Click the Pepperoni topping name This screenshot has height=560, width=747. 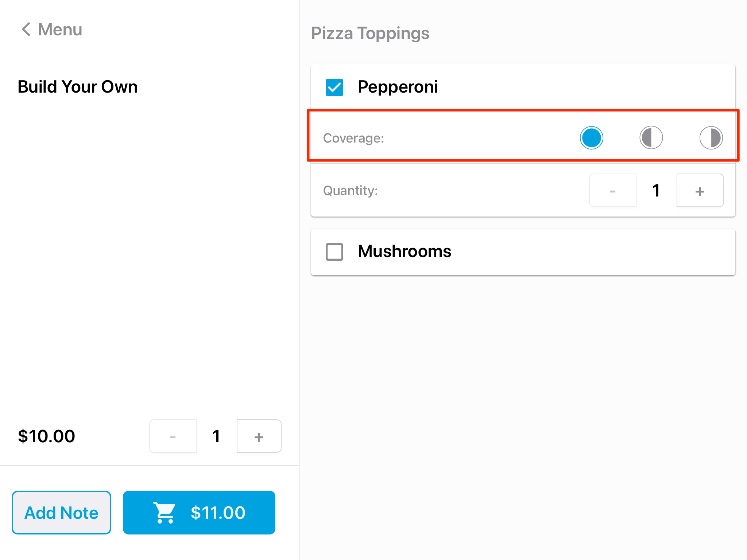click(x=398, y=87)
